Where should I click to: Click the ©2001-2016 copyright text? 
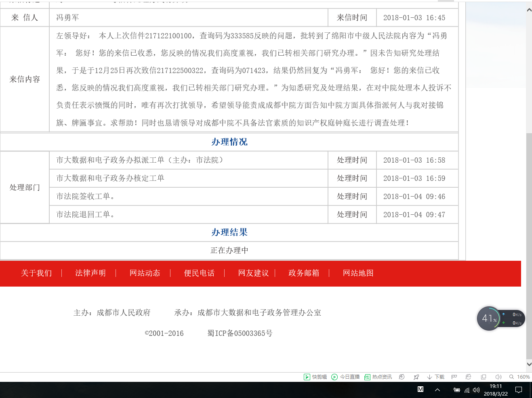coord(164,333)
